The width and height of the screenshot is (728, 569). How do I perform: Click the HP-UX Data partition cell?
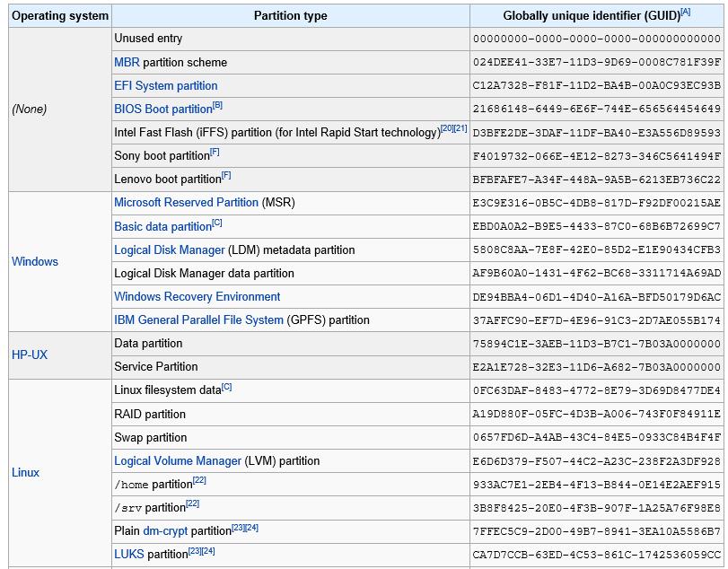tap(291, 344)
